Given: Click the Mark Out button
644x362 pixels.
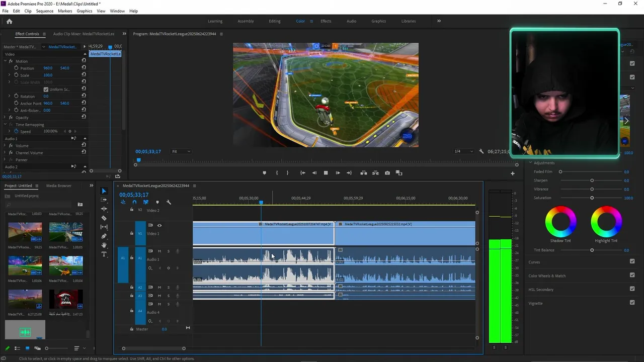Looking at the screenshot, I should coord(288,173).
